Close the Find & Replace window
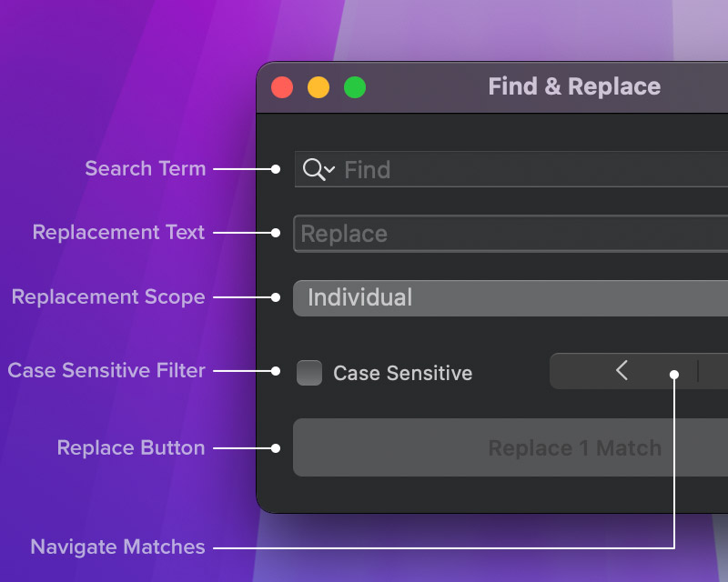728x582 pixels. coord(282,87)
